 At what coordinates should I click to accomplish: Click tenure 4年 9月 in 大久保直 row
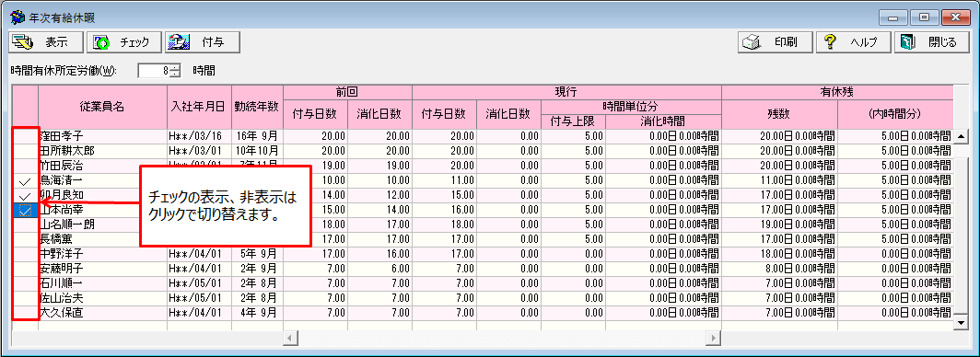pyautogui.click(x=257, y=314)
